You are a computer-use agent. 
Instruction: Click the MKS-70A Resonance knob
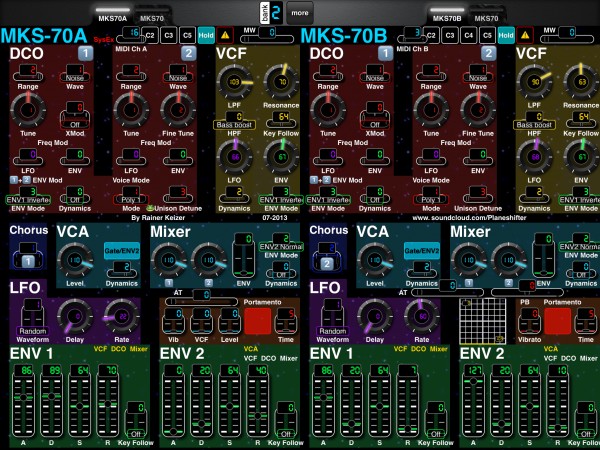281,82
